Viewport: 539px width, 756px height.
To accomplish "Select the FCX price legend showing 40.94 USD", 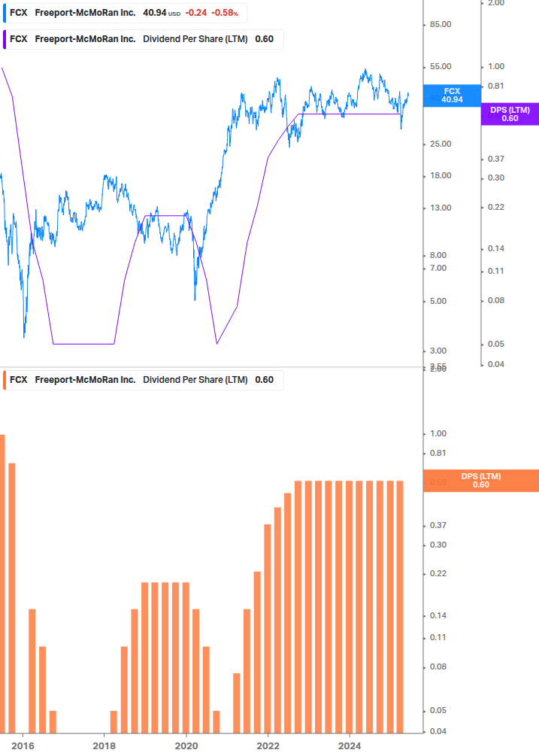I will 125,13.
